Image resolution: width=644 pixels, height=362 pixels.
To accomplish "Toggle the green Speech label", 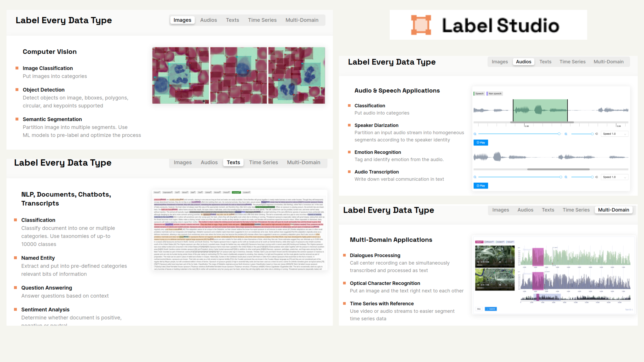I will (479, 94).
